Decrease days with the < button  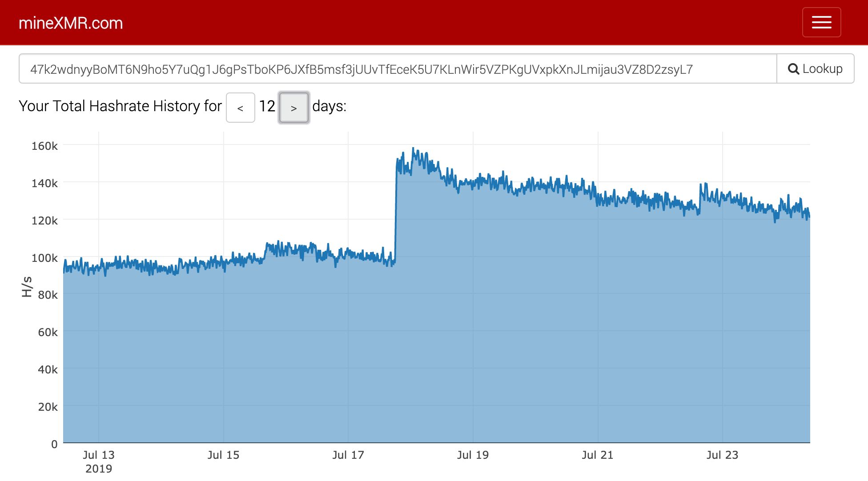pyautogui.click(x=240, y=108)
